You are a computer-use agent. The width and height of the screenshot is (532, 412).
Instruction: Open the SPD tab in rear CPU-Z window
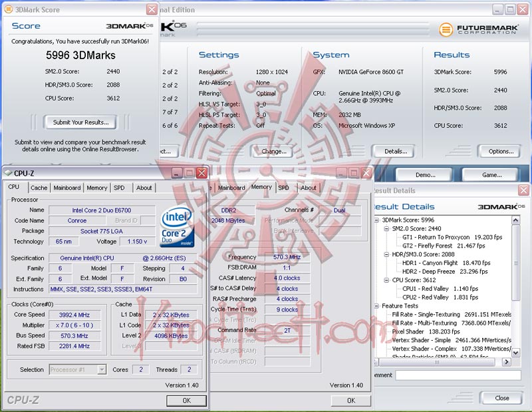point(284,188)
